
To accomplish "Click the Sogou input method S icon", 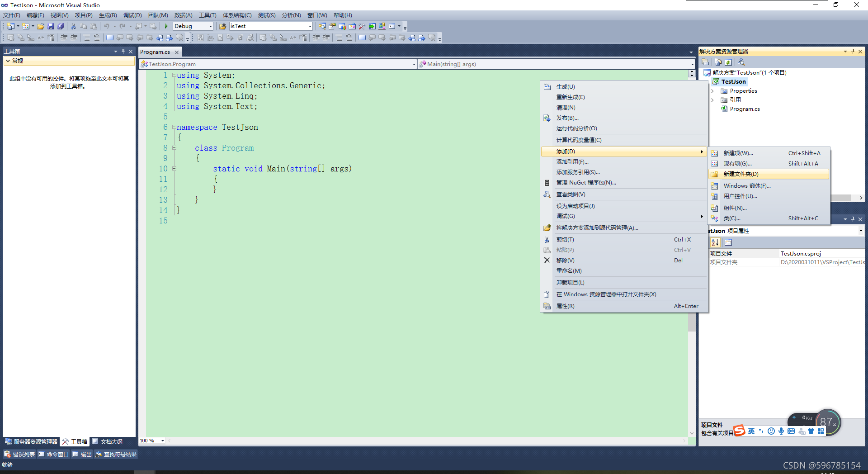I will pyautogui.click(x=739, y=431).
